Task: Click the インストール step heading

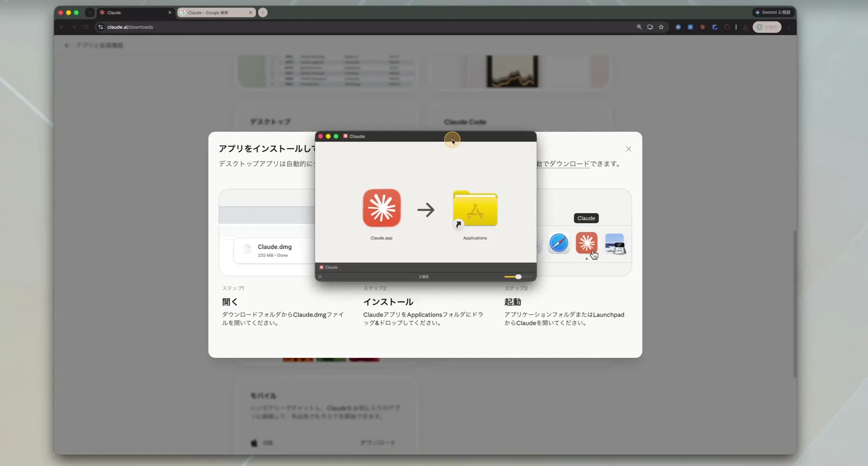Action: pos(388,302)
